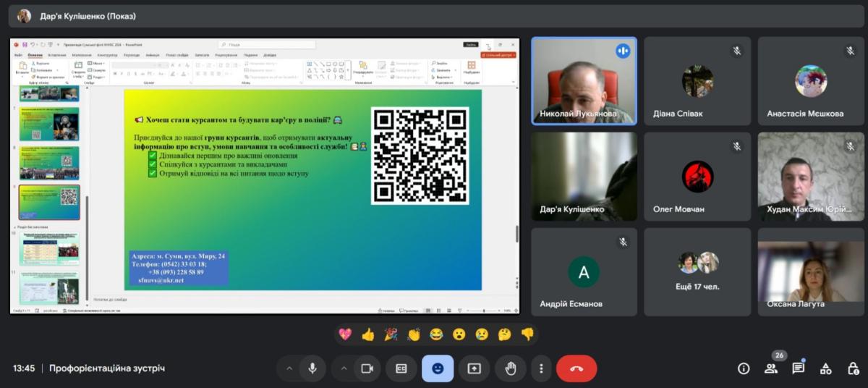Viewport: 868px width, 388px height.
Task: Select Діана Співак participant tile
Action: click(697, 81)
